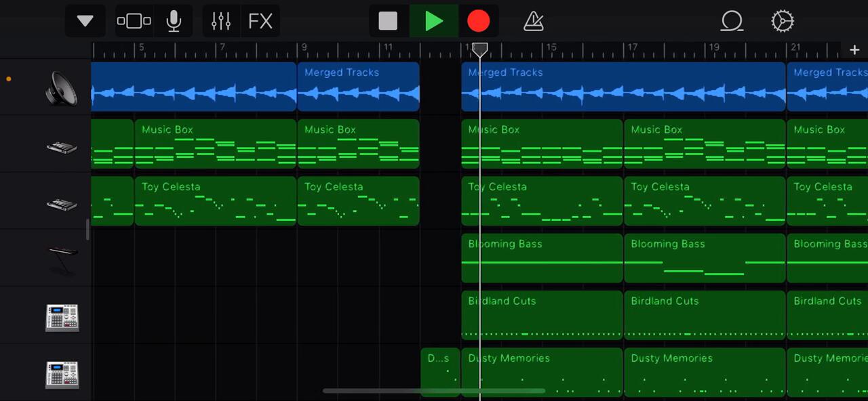Screen dimensions: 868x401
Task: Toggle the metronome on or off
Action: [x=534, y=21]
